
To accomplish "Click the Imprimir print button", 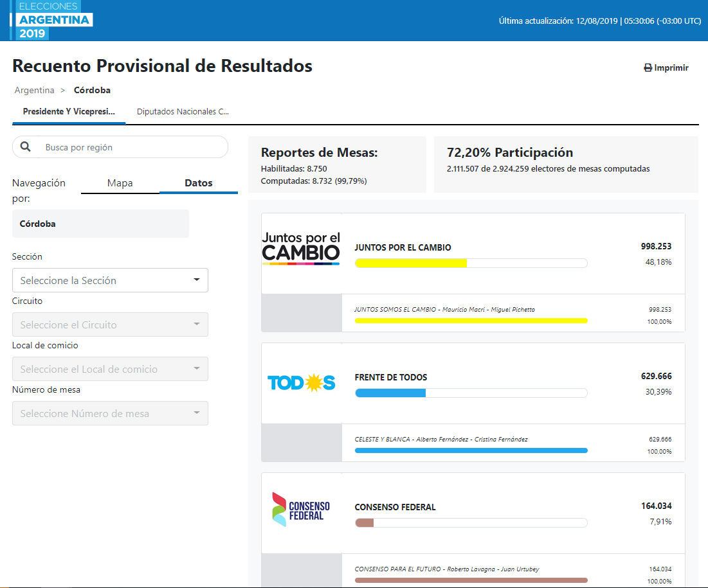I will pyautogui.click(x=666, y=67).
